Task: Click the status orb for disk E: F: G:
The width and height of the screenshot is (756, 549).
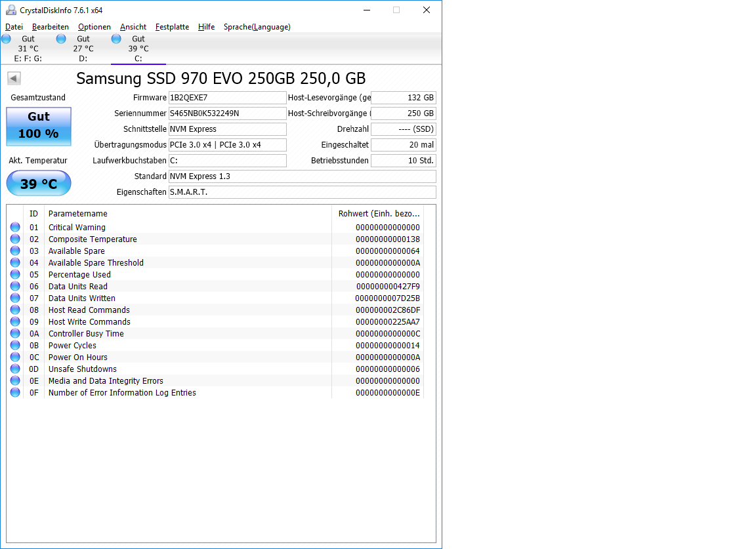Action: (7, 39)
